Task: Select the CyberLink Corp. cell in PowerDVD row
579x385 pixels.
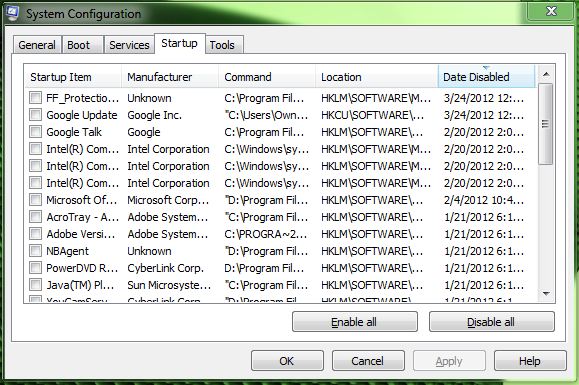Action: pyautogui.click(x=165, y=268)
